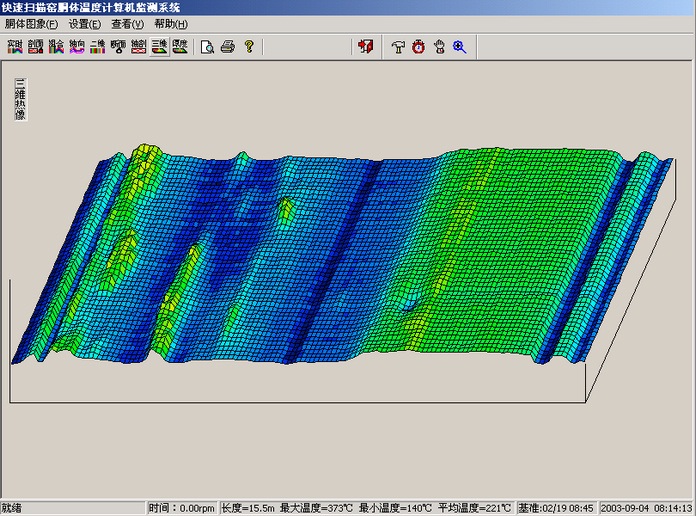696x516 pixels.
Task: Select the 剖面 profile view icon
Action: point(35,46)
